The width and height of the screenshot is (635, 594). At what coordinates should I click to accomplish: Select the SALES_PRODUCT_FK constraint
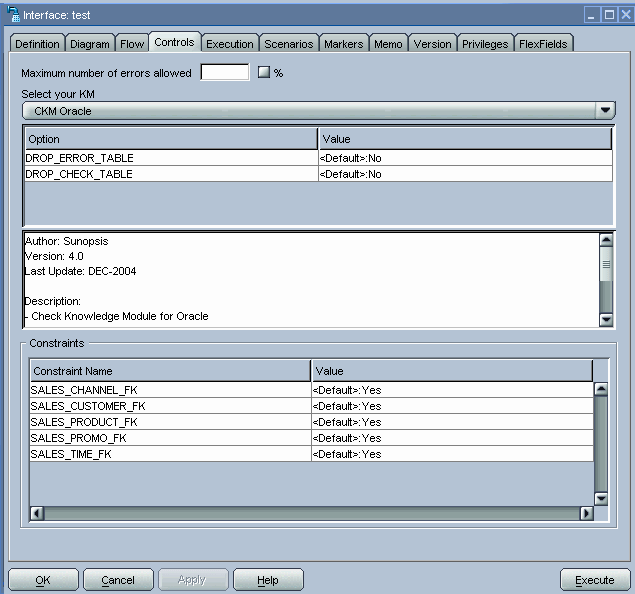tap(170, 422)
